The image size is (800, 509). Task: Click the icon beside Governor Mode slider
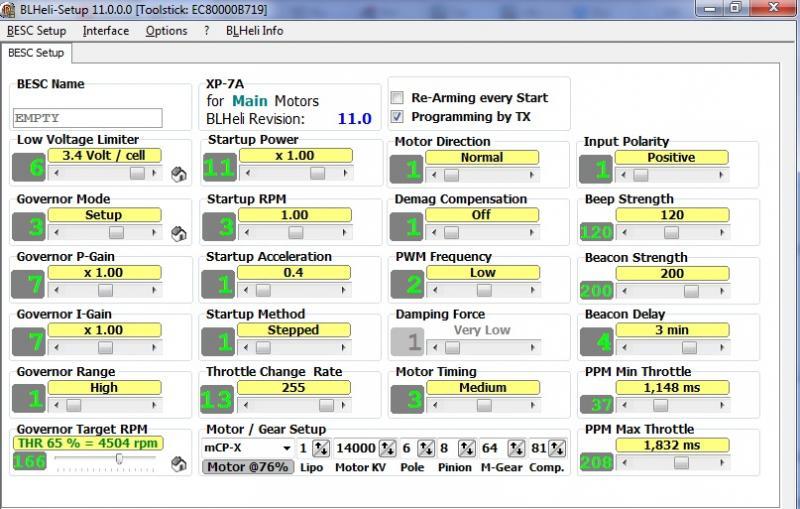click(x=178, y=234)
